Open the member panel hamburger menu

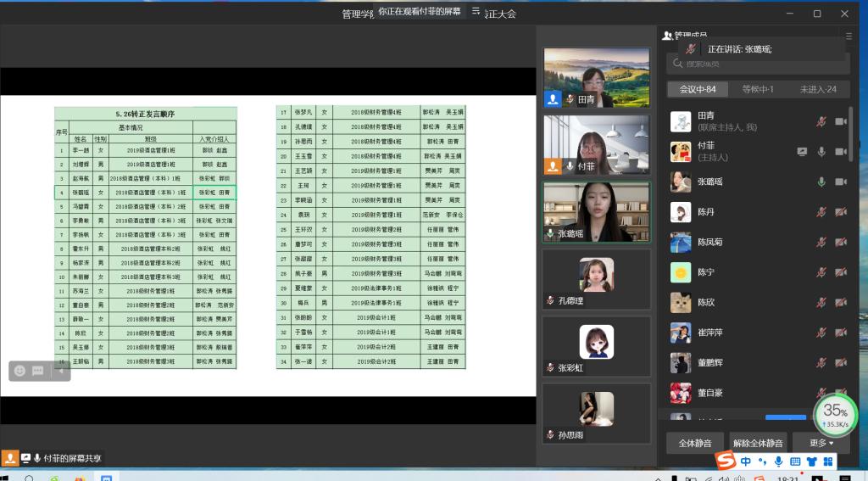click(849, 36)
